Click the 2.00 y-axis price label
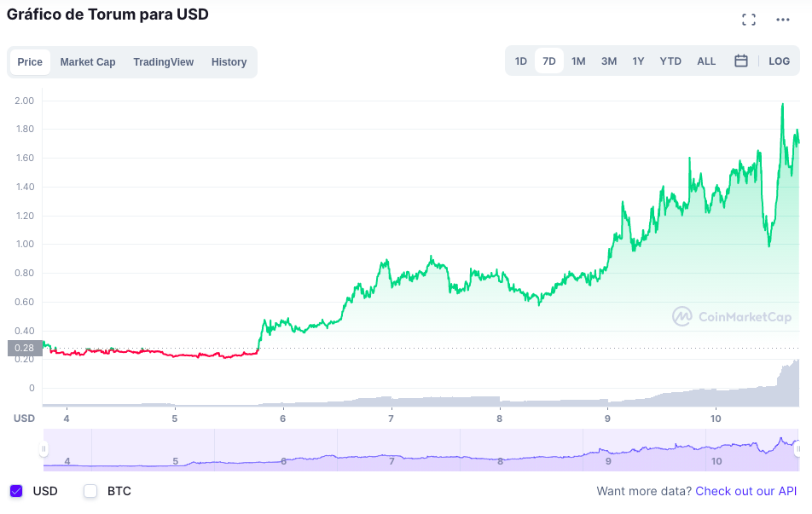Image resolution: width=812 pixels, height=514 pixels. pos(25,101)
